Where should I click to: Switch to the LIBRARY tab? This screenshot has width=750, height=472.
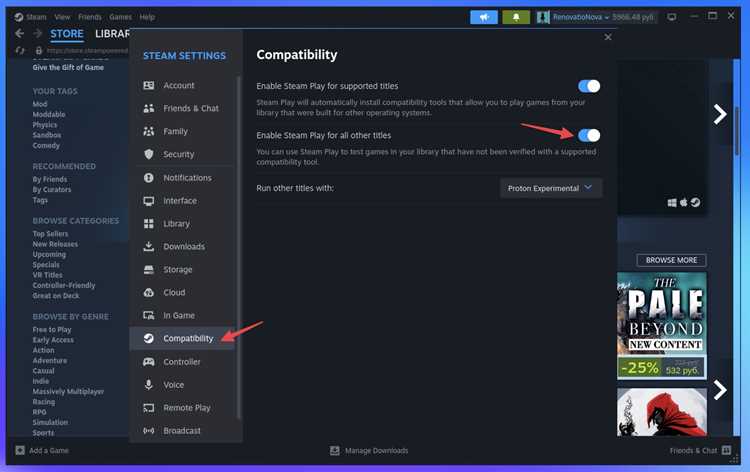tap(112, 34)
